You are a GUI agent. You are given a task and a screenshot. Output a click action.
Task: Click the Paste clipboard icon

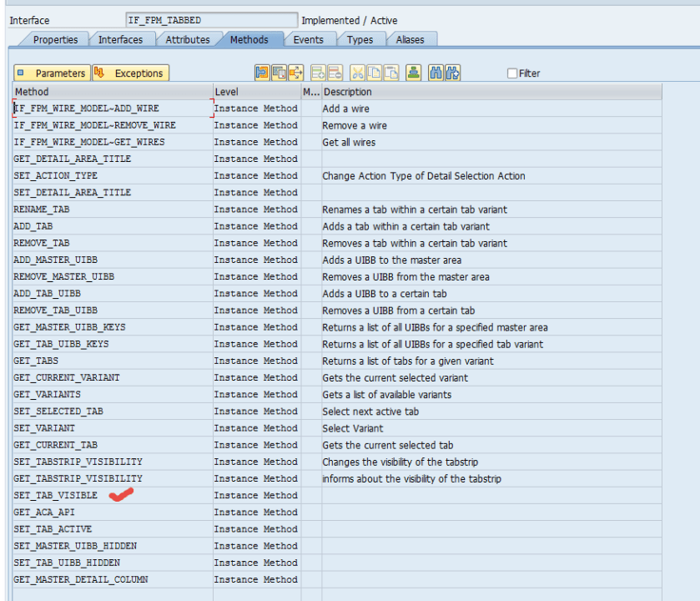pos(391,73)
